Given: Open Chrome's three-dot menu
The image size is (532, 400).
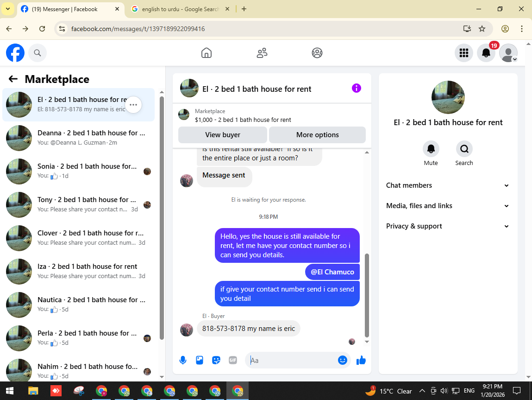Looking at the screenshot, I should 522,29.
